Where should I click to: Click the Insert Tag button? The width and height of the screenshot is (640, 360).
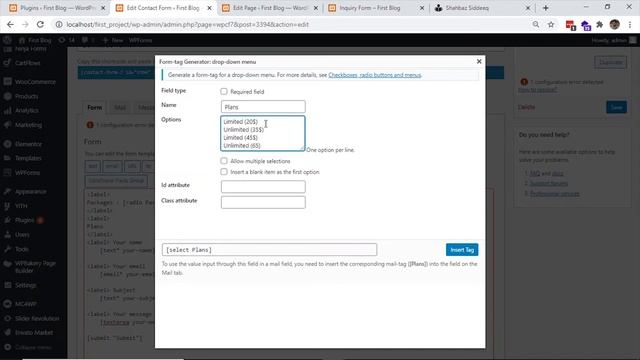(x=462, y=249)
